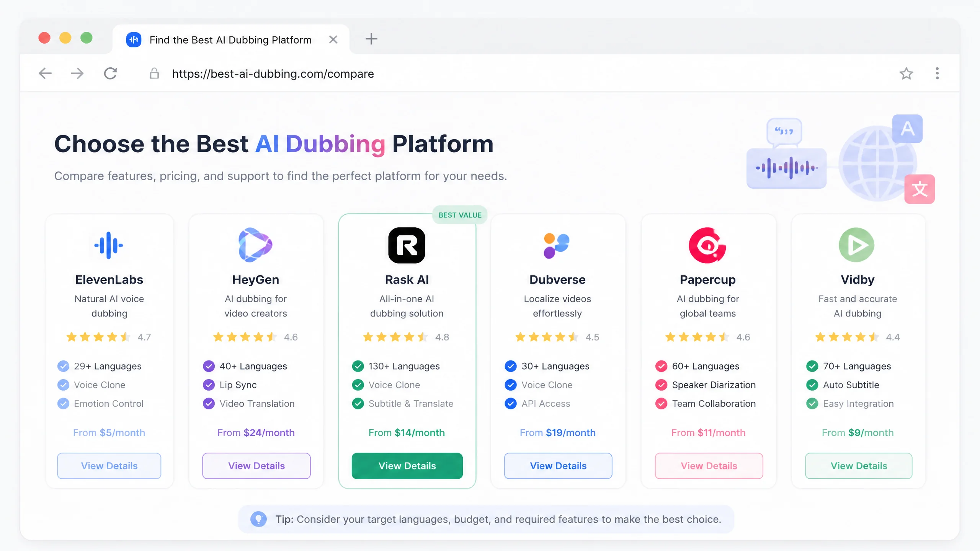View Details for Dubverse
980x551 pixels.
point(558,466)
